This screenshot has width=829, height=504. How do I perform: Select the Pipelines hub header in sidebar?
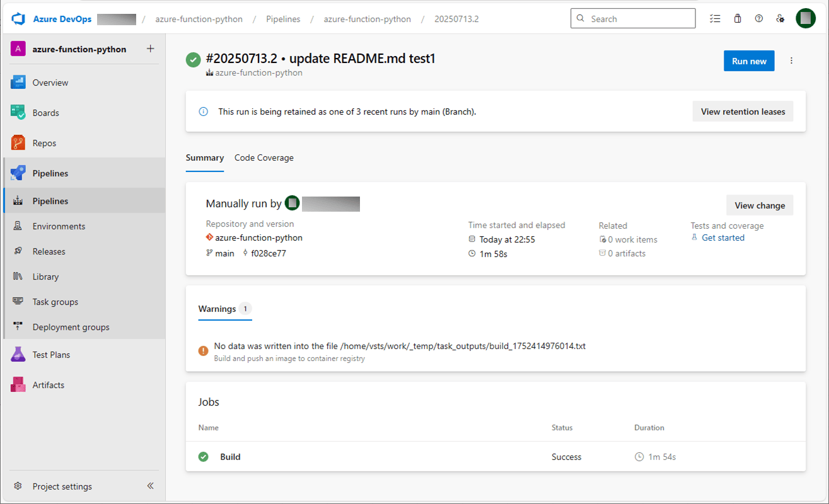tap(84, 173)
